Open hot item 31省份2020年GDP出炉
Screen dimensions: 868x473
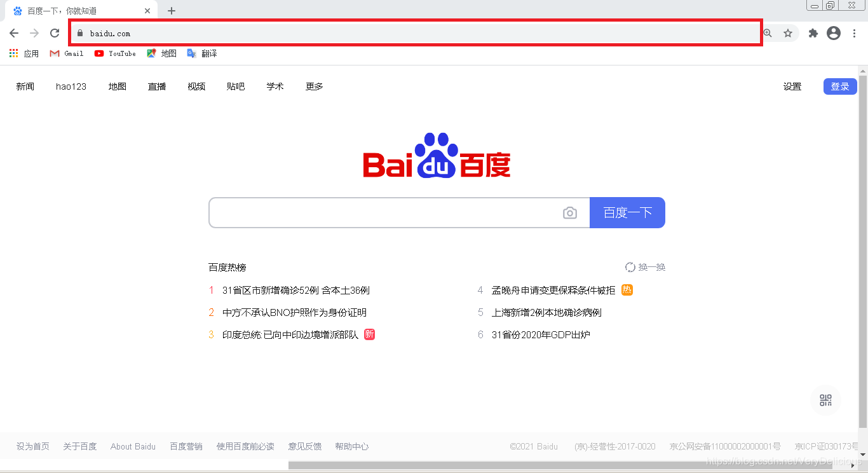point(541,334)
